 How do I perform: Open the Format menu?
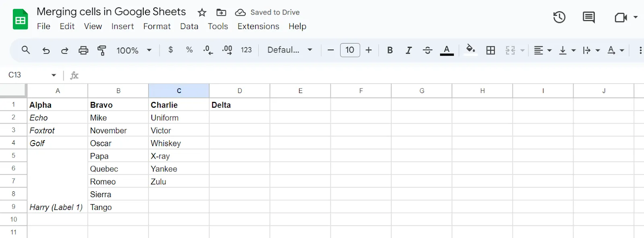pos(157,26)
